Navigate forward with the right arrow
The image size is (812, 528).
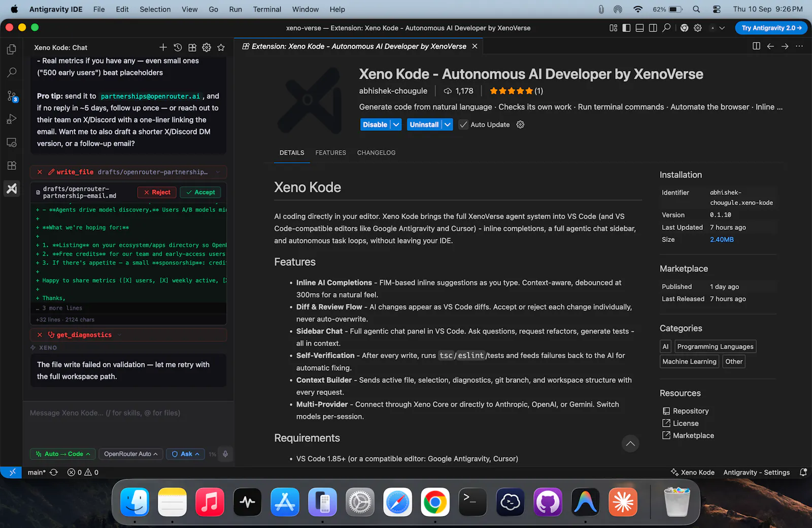[785, 46]
